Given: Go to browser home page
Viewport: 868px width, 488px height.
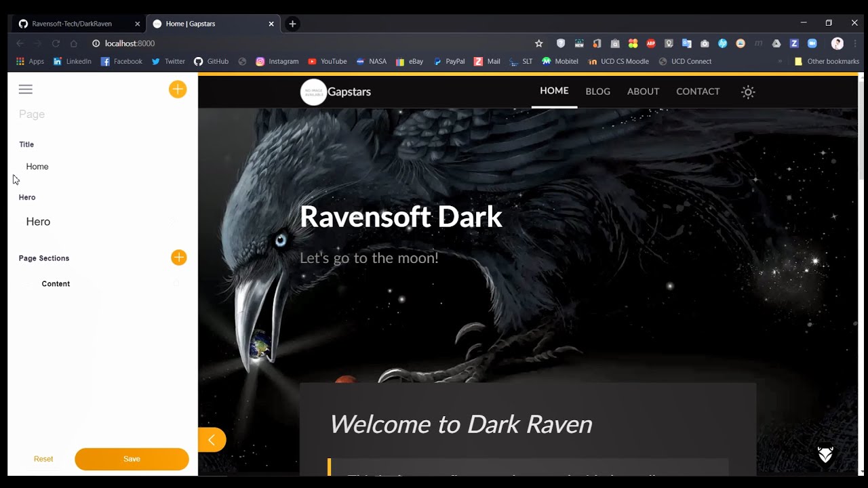Looking at the screenshot, I should pyautogui.click(x=74, y=43).
